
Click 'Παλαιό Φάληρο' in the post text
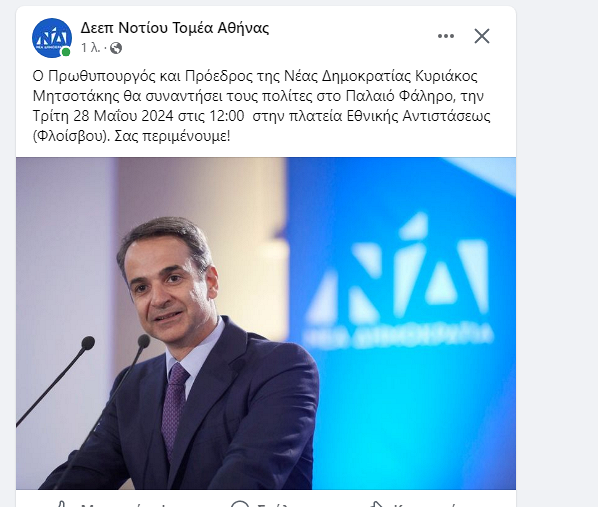tap(401, 96)
